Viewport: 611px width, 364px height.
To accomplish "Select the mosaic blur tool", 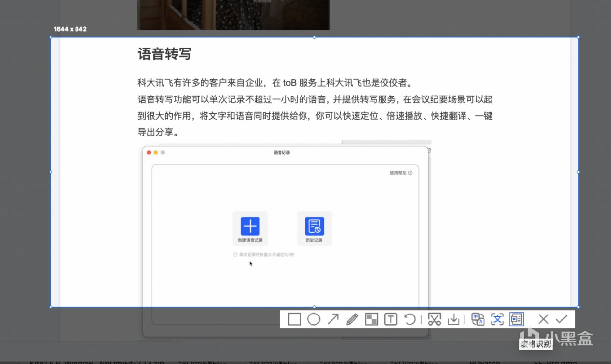I will tap(372, 320).
